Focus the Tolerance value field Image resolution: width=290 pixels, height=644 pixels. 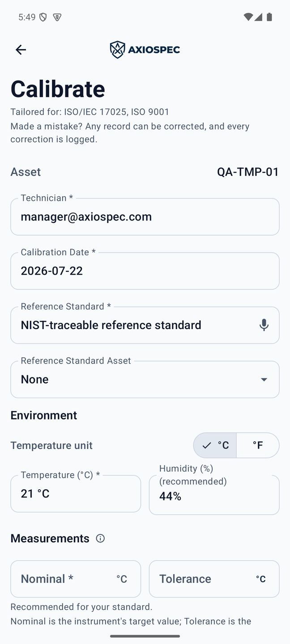coord(214,579)
